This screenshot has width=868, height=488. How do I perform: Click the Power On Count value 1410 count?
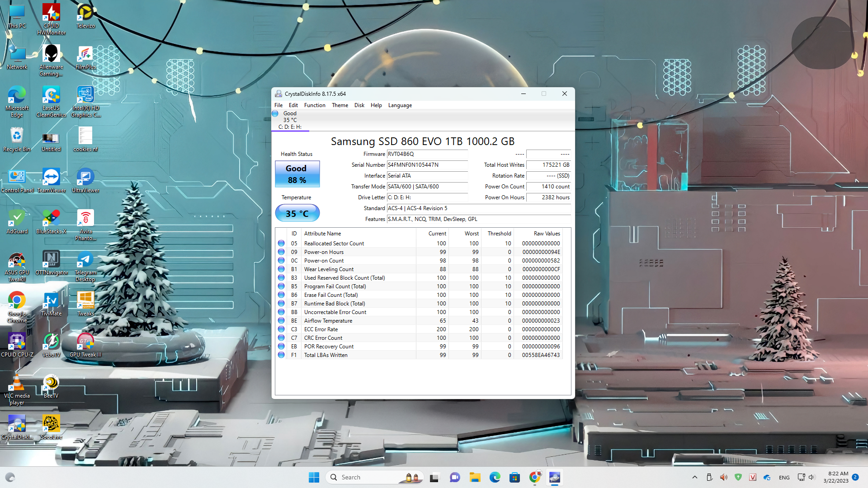[548, 187]
